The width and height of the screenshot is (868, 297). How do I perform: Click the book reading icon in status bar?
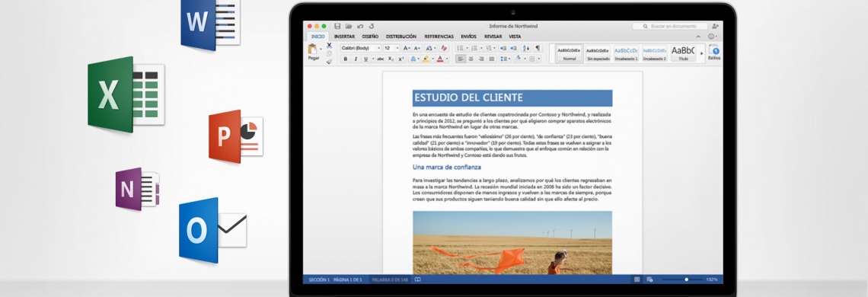click(418, 279)
